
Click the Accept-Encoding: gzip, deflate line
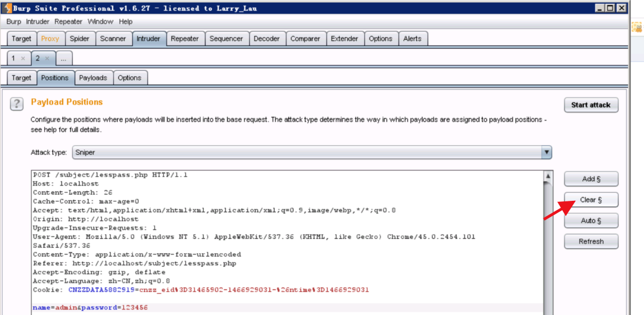tap(99, 272)
